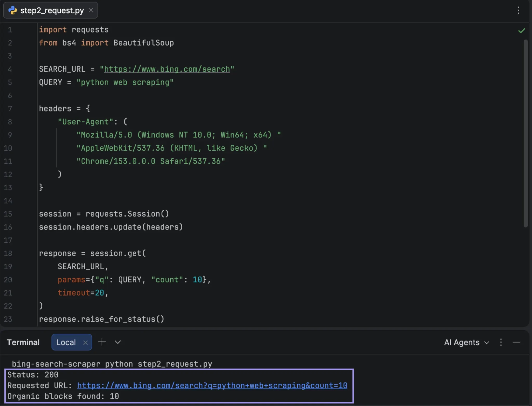Click 'response.raise_for_status()' line
Image resolution: width=532 pixels, height=406 pixels.
click(102, 319)
